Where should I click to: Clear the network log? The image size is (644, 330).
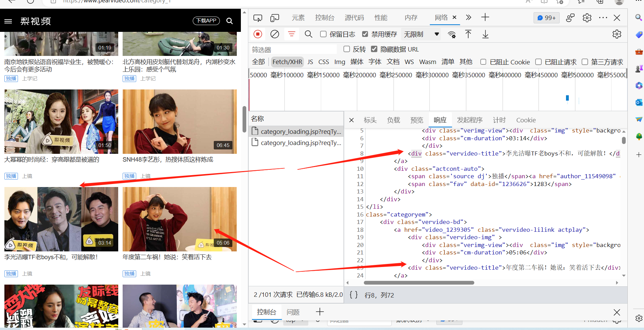tap(275, 34)
